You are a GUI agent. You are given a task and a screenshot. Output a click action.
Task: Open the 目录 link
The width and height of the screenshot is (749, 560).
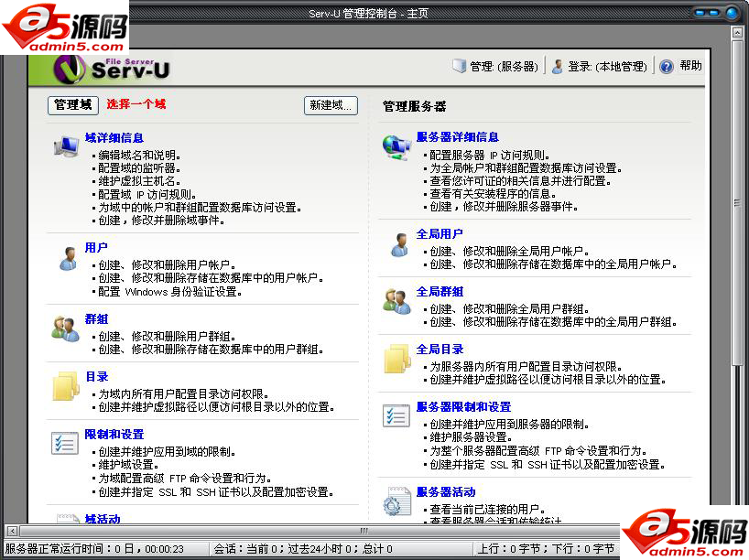tap(97, 377)
